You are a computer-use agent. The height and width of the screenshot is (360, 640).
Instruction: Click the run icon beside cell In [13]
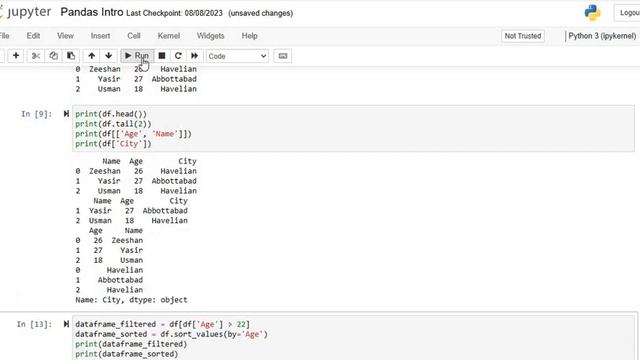(66, 324)
